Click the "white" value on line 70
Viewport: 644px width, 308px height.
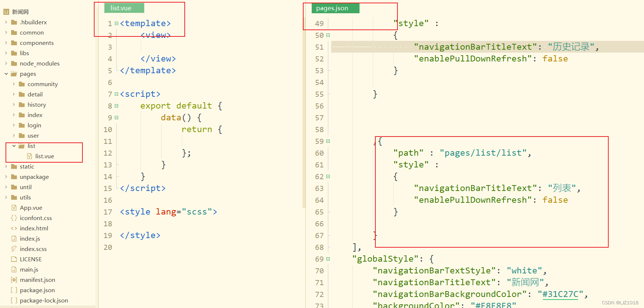click(x=524, y=270)
